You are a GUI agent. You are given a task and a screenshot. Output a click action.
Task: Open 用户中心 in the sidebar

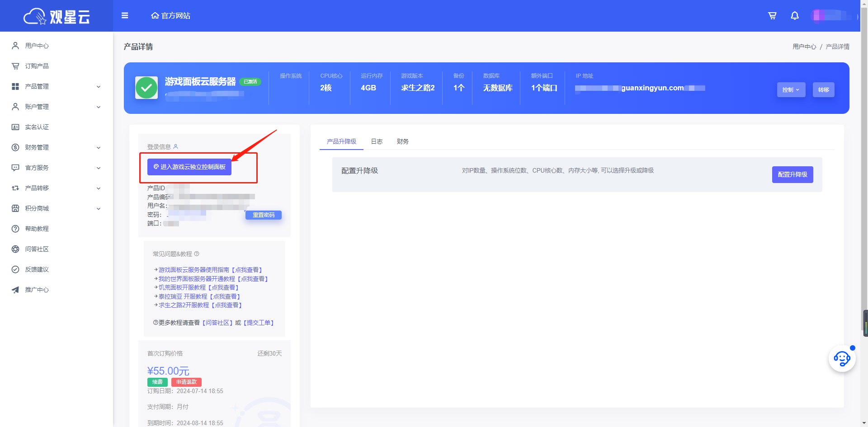pyautogui.click(x=37, y=46)
